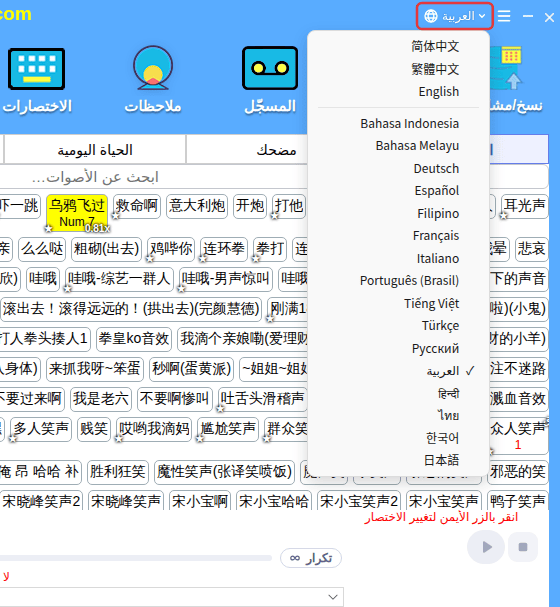Play the 溅血音效 sound

tap(518, 400)
